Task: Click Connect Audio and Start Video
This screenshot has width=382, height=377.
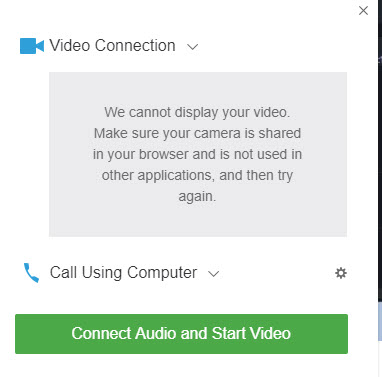Action: click(x=181, y=334)
